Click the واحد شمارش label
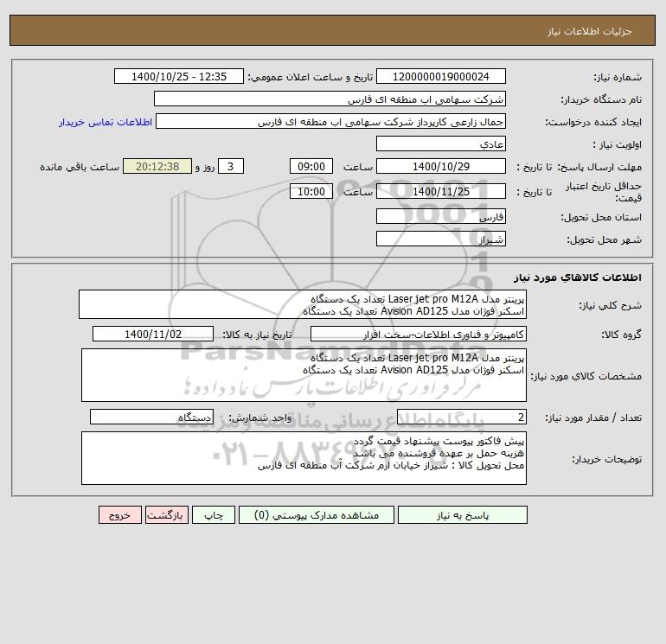Viewport: 666px width, 644px height. pos(260,418)
